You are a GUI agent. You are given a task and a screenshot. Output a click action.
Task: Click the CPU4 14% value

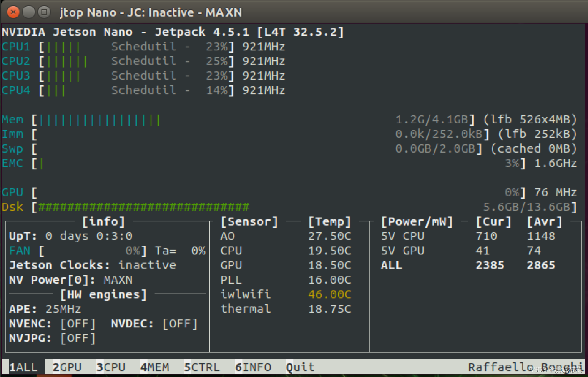coord(217,90)
